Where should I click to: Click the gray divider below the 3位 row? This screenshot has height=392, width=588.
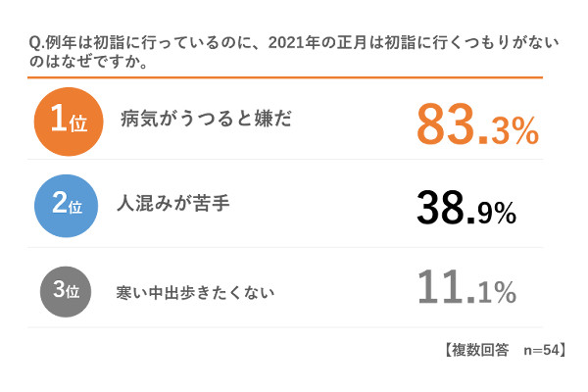pos(285,327)
